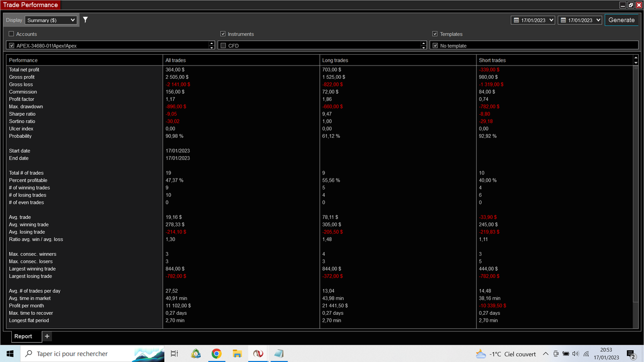
Task: Open volume control tray icon
Action: pos(575,353)
